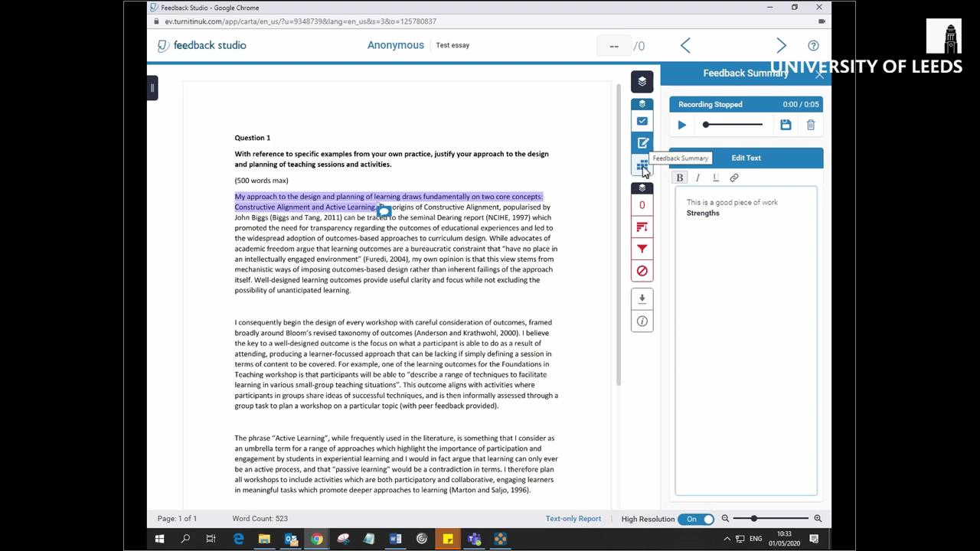980x551 pixels.
Task: Apply italic formatting in the feedback editor
Action: point(697,177)
